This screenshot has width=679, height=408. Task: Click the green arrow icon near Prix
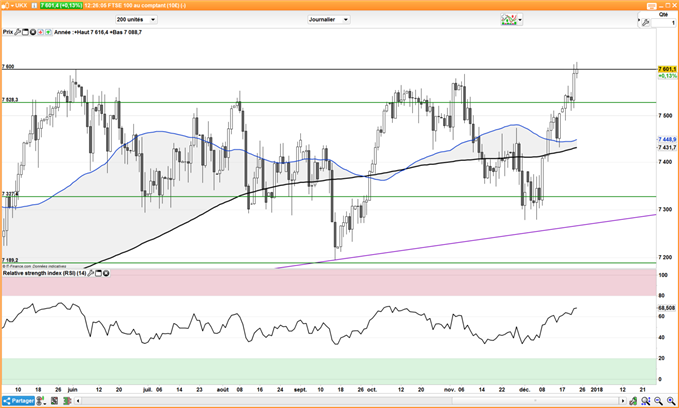coord(48,32)
